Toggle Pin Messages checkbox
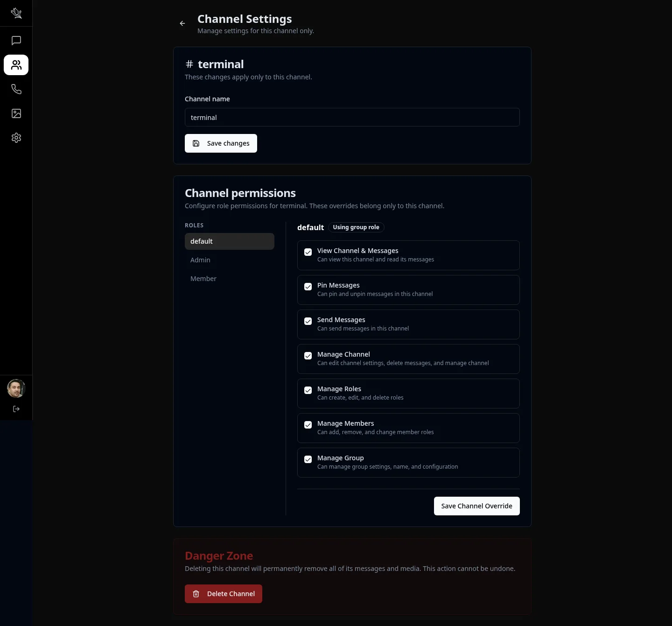The image size is (672, 626). click(308, 287)
